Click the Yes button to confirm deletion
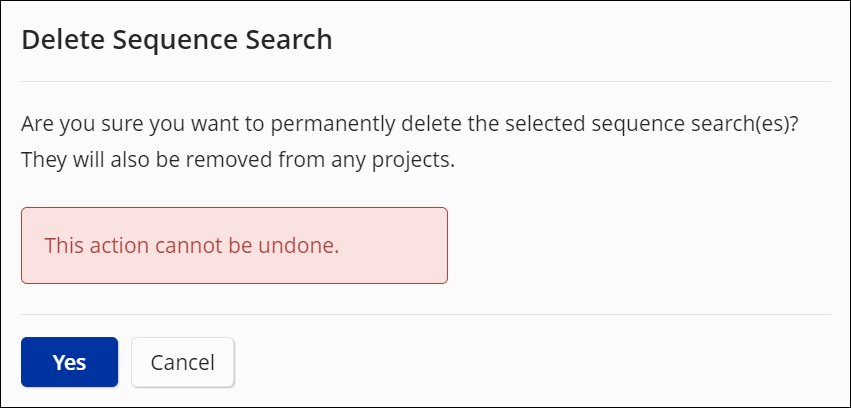Screen dimensions: 851x408 coord(69,362)
